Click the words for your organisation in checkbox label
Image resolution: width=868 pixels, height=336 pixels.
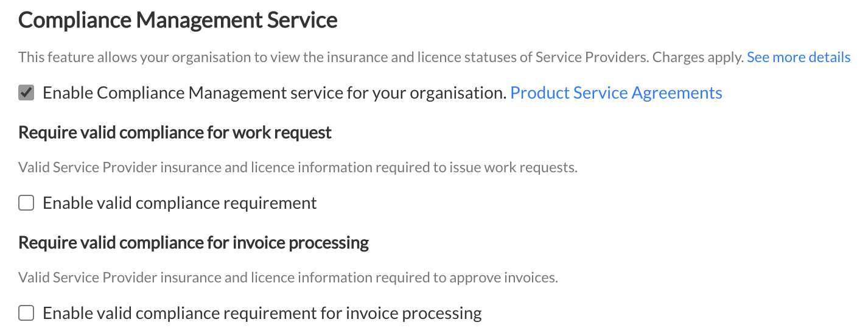tap(442, 93)
